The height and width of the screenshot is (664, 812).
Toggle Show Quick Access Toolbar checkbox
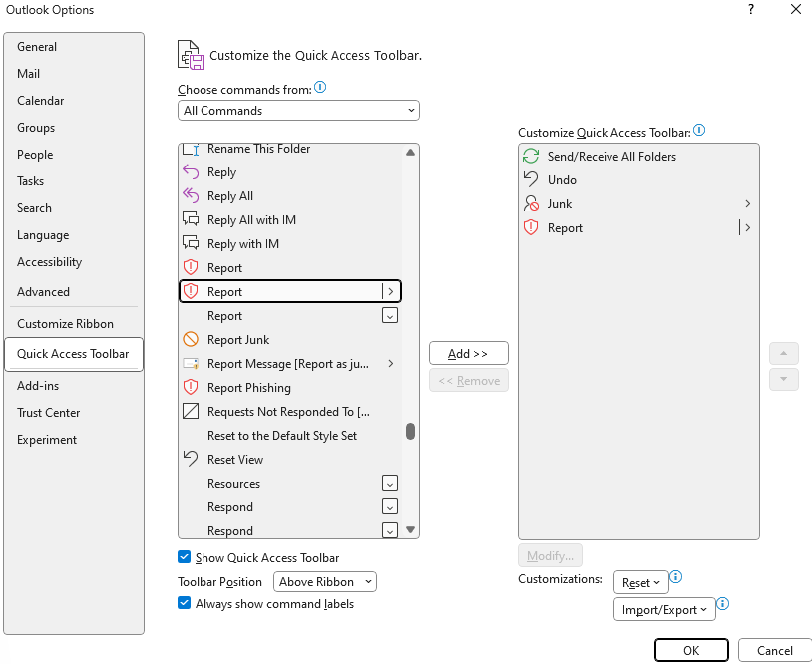[x=185, y=558]
